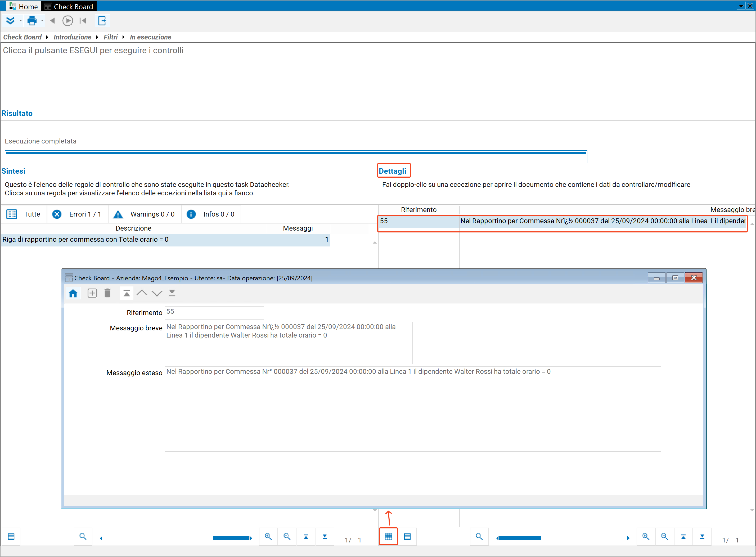
Task: Click the double-chevron collapse icon in top toolbar
Action: (10, 21)
